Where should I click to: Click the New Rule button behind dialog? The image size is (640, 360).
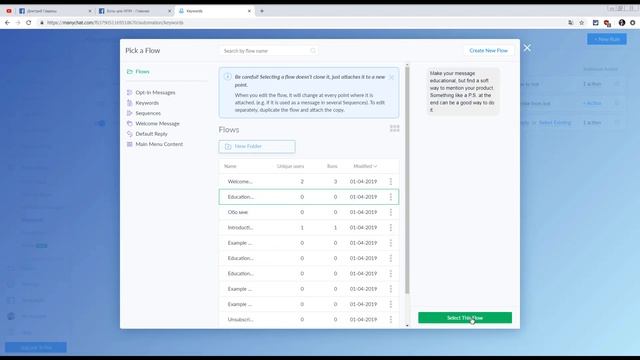607,39
